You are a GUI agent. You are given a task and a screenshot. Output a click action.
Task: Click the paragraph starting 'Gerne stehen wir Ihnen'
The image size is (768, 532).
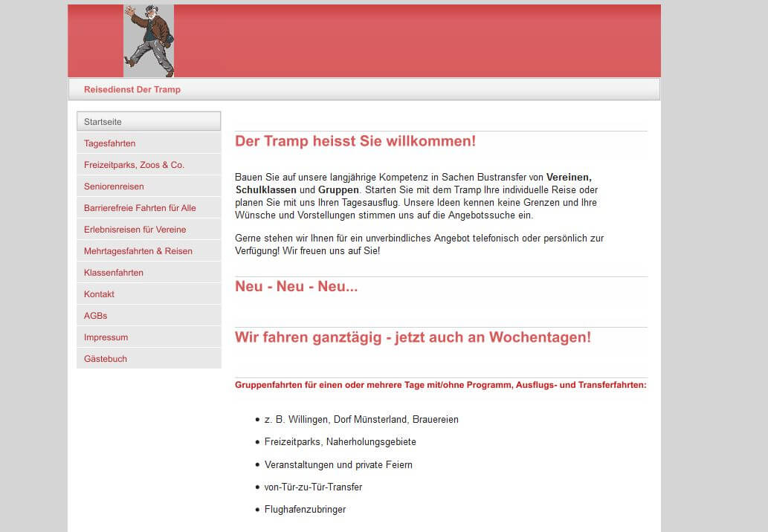pyautogui.click(x=419, y=244)
